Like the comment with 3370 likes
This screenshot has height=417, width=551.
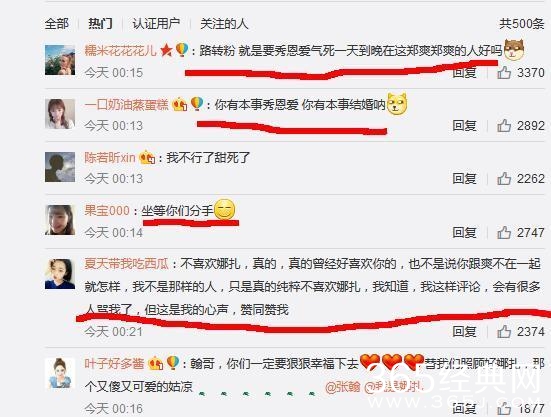point(504,73)
